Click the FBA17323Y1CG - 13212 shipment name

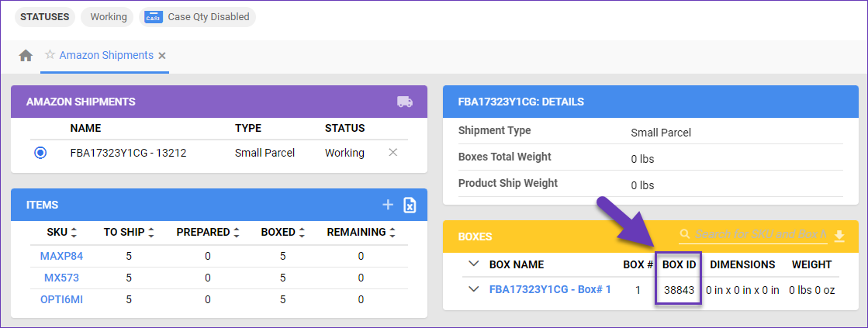[x=129, y=153]
